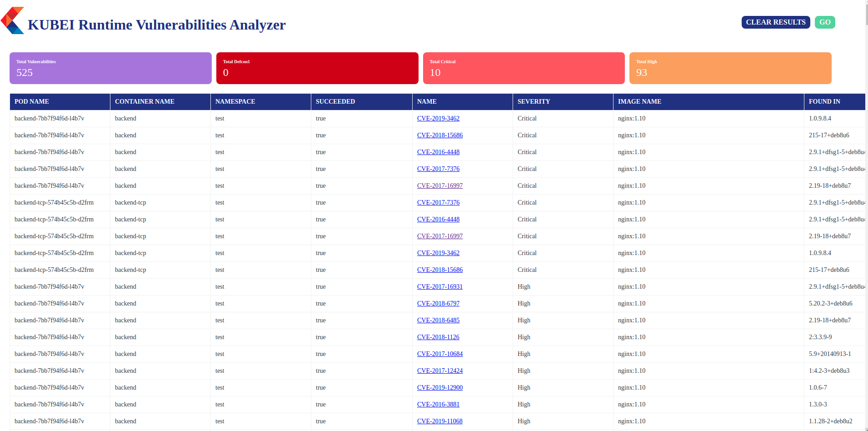868x431 pixels.
Task: Open the CVE-2017-10684 link
Action: tap(440, 354)
